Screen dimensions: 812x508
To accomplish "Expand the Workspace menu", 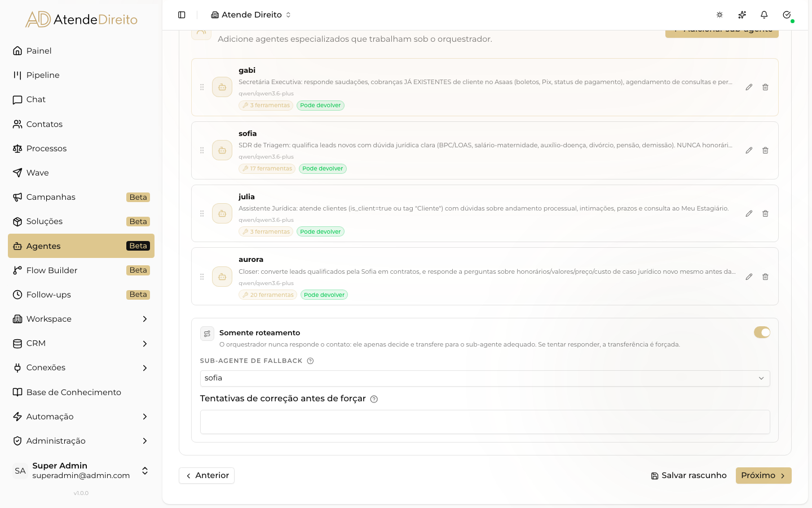I will point(81,319).
